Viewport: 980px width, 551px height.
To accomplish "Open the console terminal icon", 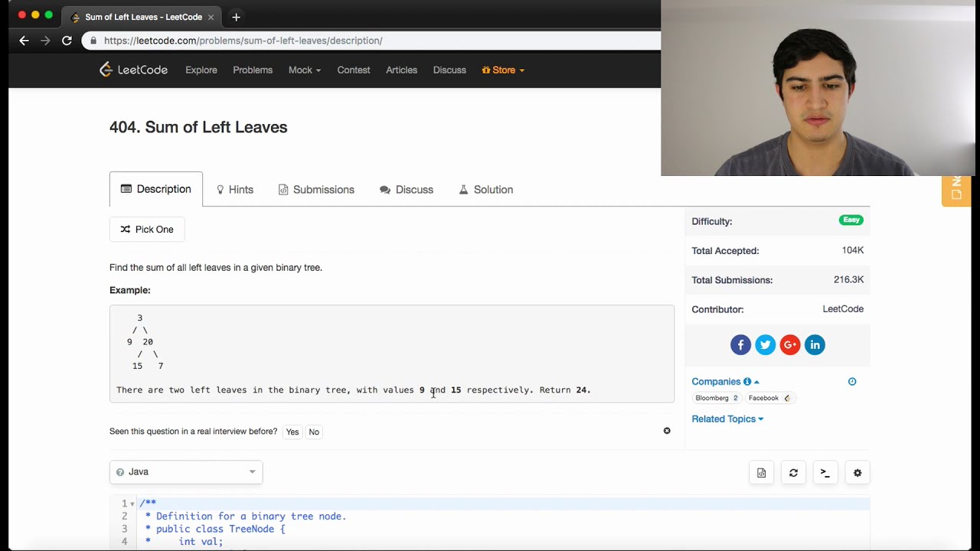I will (825, 473).
